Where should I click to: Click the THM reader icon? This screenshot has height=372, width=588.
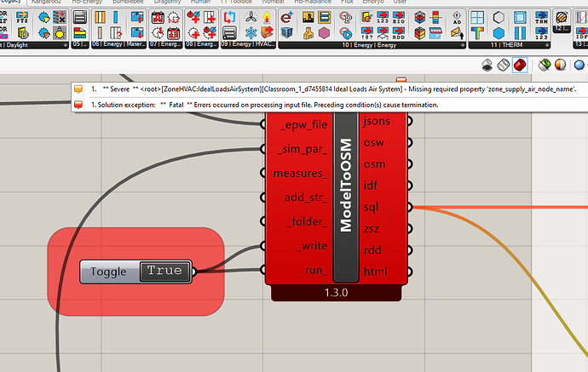pyautogui.click(x=541, y=17)
